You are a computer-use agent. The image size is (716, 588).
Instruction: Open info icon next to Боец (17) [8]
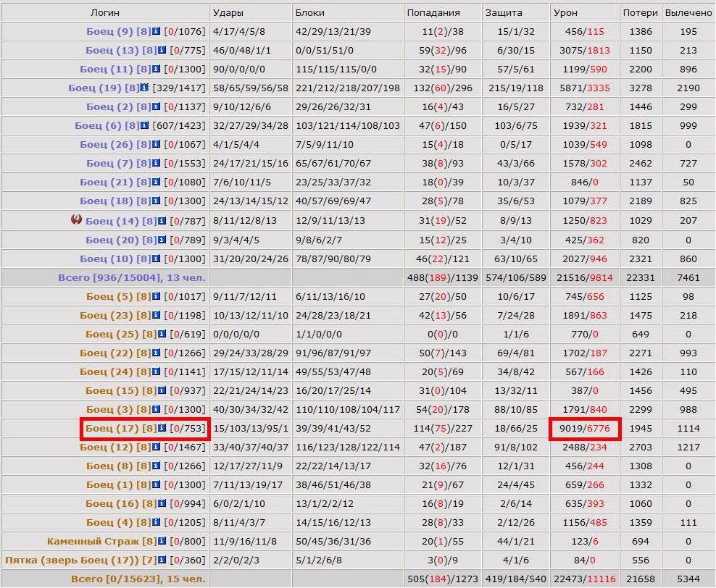162,428
